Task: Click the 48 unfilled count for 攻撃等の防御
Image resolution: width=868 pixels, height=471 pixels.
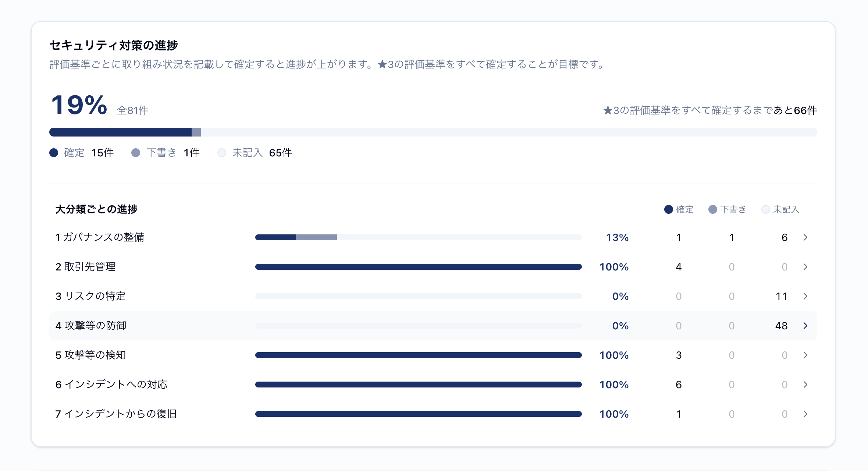Action: pos(781,326)
